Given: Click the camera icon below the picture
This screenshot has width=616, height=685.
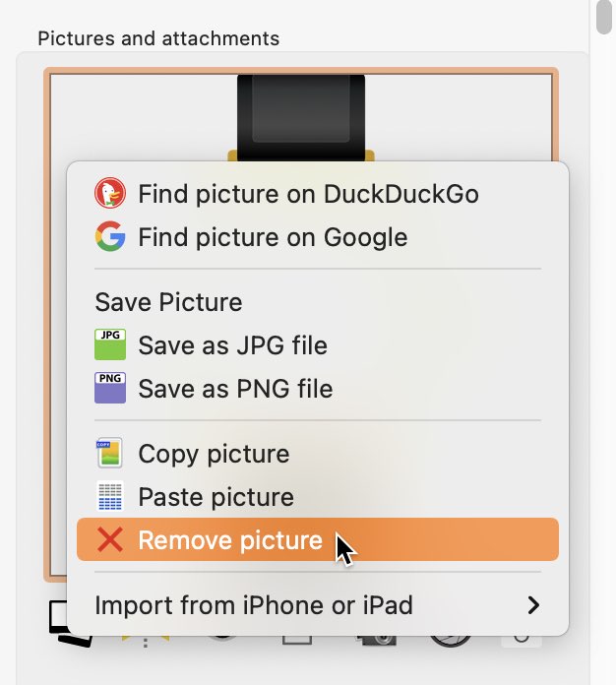Looking at the screenshot, I should pyautogui.click(x=377, y=641).
